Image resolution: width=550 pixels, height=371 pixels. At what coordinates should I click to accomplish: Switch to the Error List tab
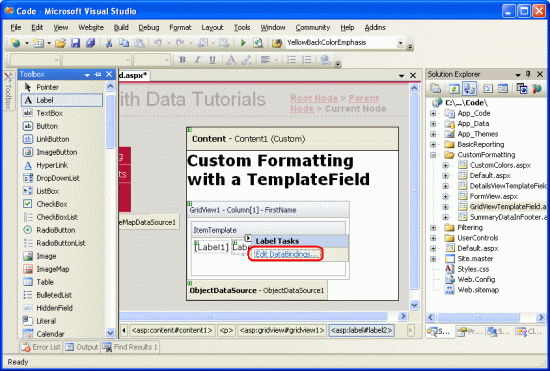[x=41, y=347]
